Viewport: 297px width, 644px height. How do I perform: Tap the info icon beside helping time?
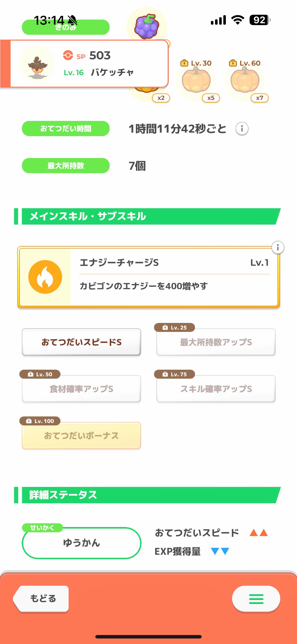pos(242,129)
